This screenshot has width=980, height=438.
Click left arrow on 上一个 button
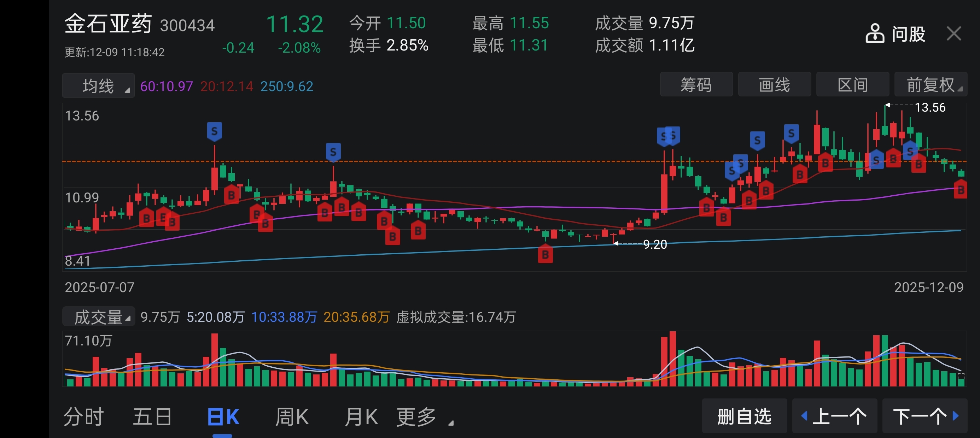804,416
